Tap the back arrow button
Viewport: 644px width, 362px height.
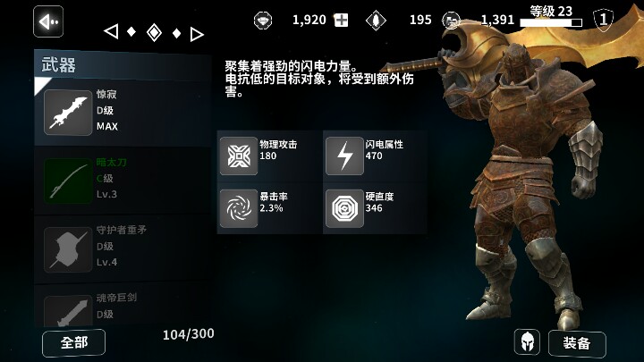tap(48, 21)
